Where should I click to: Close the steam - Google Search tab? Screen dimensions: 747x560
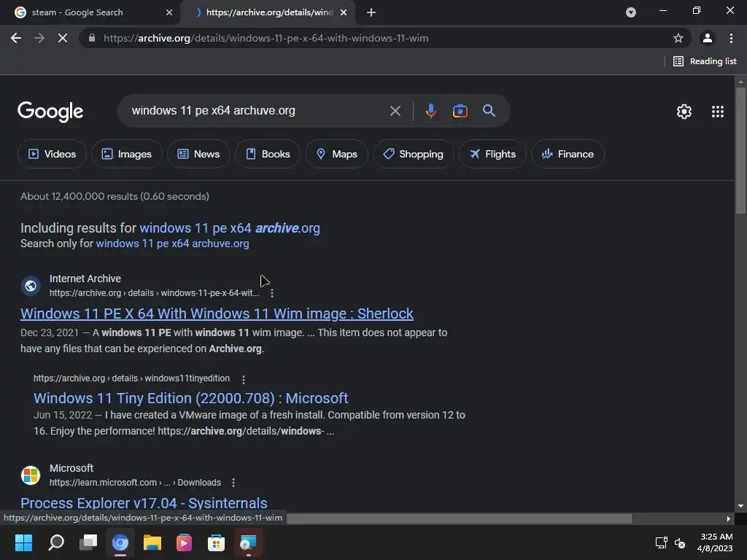pyautogui.click(x=169, y=12)
